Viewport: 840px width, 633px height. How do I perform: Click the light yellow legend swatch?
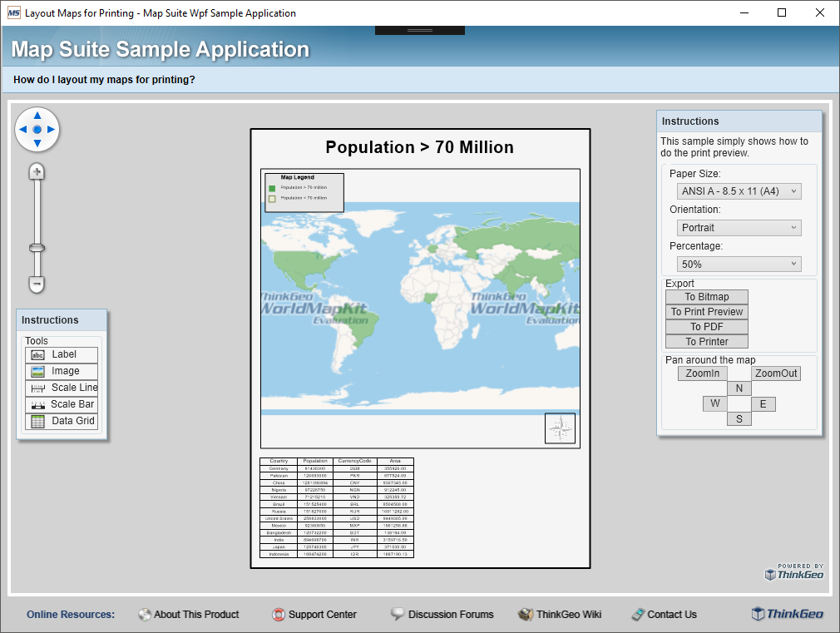(x=272, y=199)
